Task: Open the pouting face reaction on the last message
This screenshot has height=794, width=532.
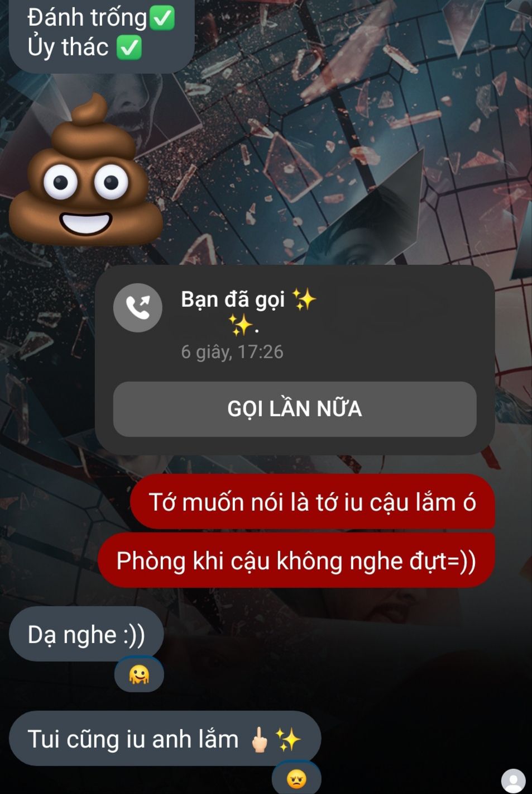Action: click(x=296, y=778)
